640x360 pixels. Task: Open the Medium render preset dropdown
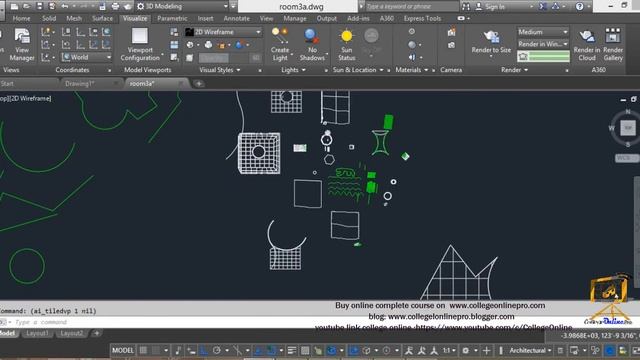pyautogui.click(x=543, y=32)
